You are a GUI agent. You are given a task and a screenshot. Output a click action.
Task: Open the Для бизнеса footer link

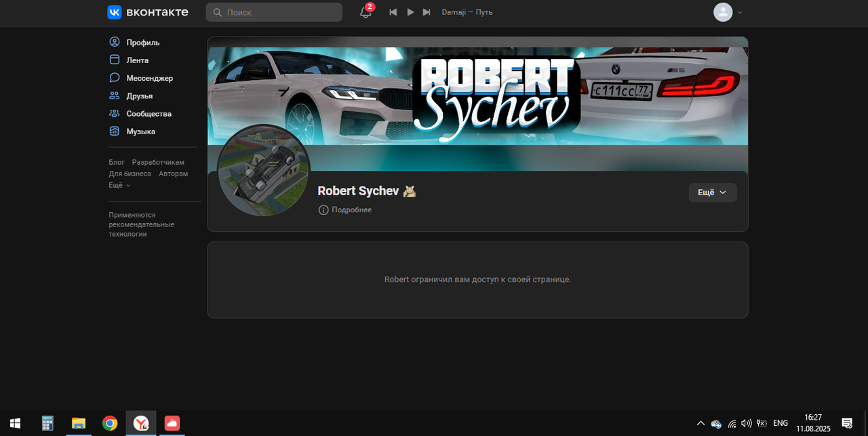click(x=130, y=174)
